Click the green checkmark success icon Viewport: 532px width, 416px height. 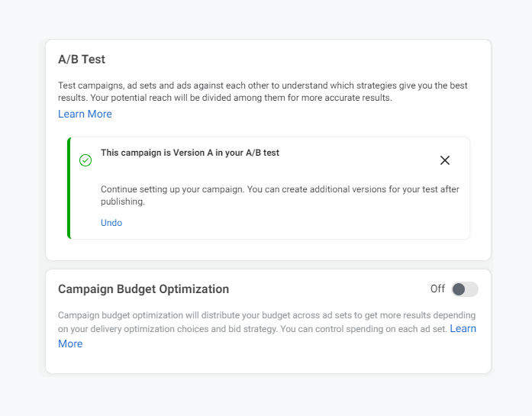pos(85,160)
